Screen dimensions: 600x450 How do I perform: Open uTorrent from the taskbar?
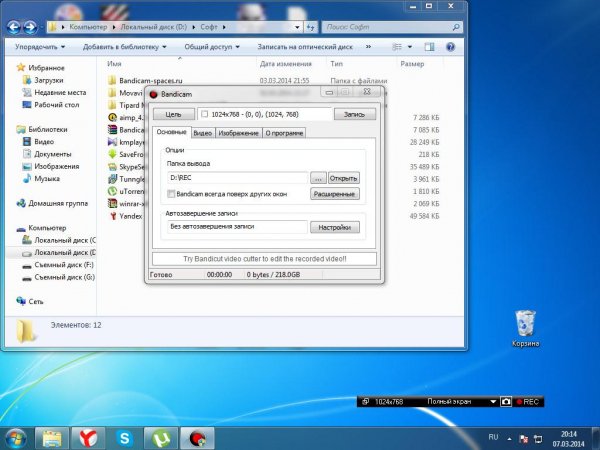pyautogui.click(x=161, y=439)
